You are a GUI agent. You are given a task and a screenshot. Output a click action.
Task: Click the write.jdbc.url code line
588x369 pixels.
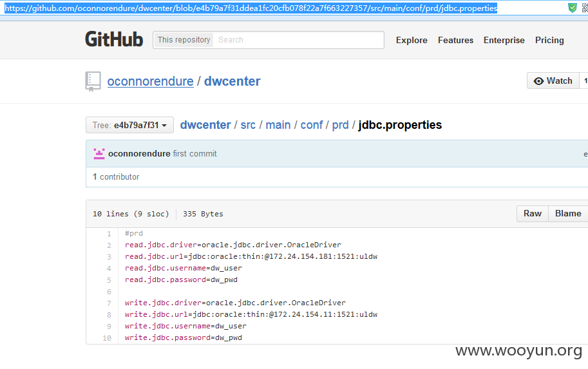click(251, 314)
